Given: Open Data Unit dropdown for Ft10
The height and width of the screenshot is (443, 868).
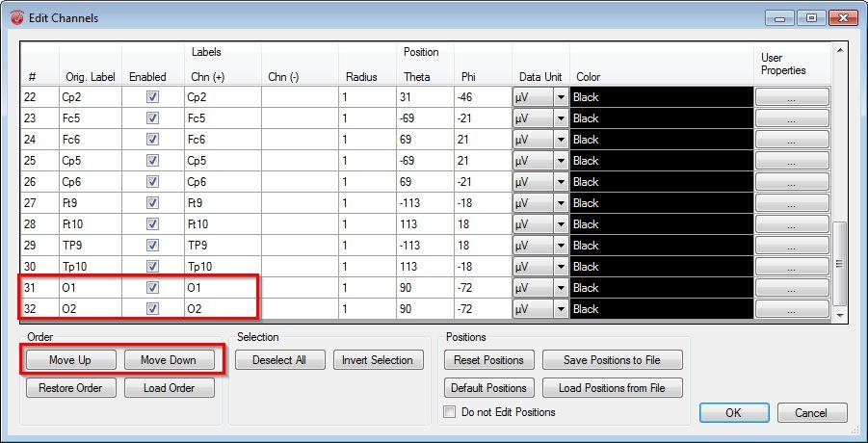Looking at the screenshot, I should tap(561, 224).
